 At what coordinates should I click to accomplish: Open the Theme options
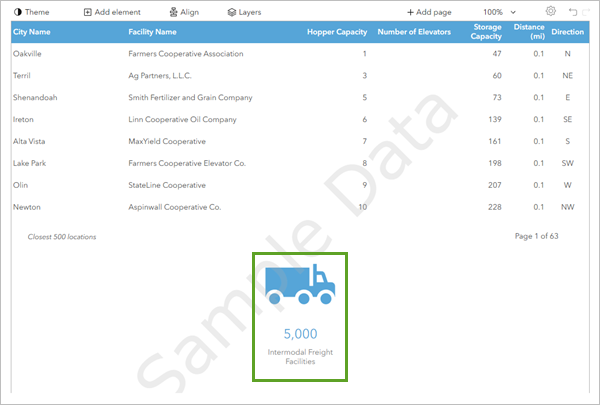click(x=31, y=12)
